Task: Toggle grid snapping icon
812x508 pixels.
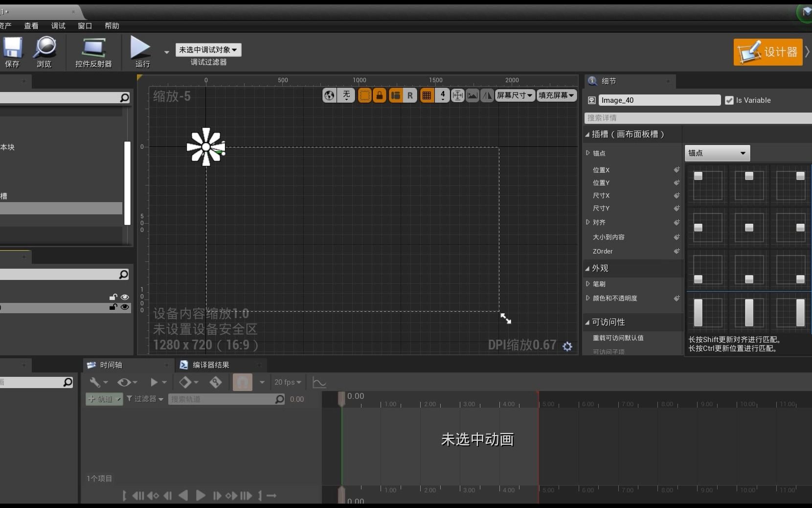Action: 427,95
